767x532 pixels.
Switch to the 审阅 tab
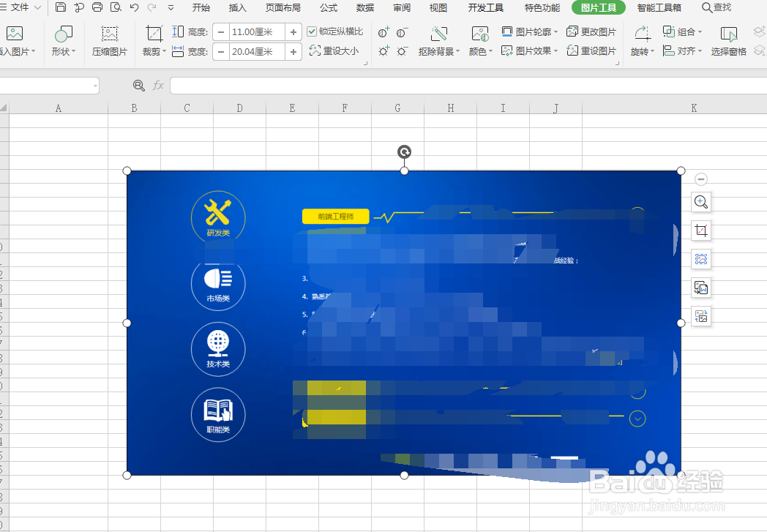click(402, 7)
